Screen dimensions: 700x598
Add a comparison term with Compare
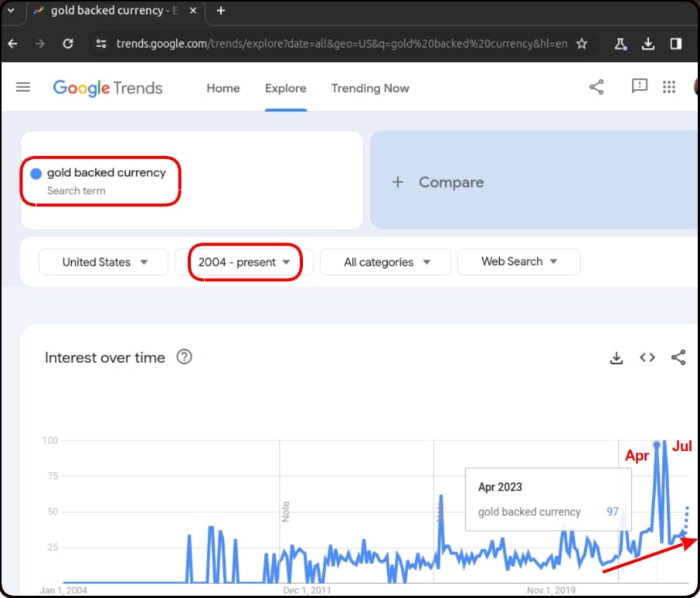438,182
